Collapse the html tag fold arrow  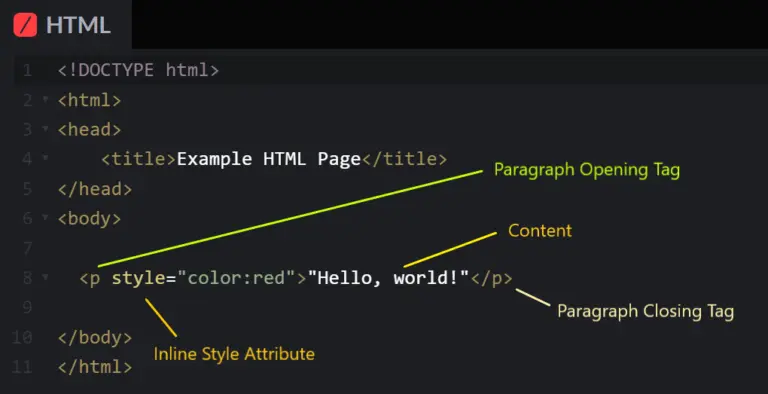coord(46,100)
